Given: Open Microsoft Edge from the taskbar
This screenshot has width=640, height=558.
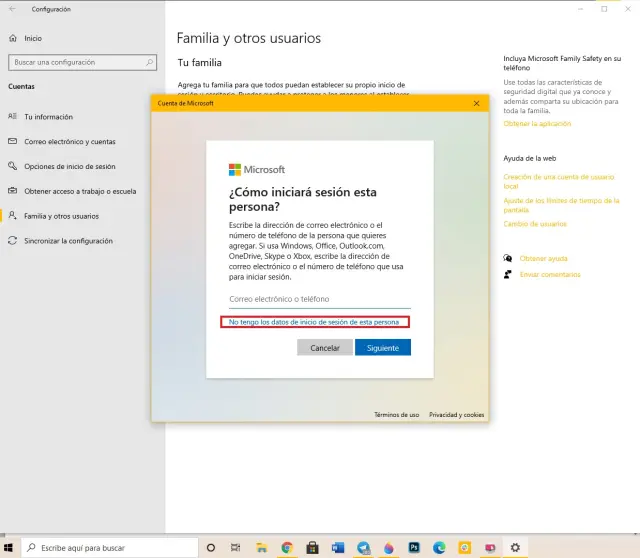Looking at the screenshot, I should (x=439, y=548).
